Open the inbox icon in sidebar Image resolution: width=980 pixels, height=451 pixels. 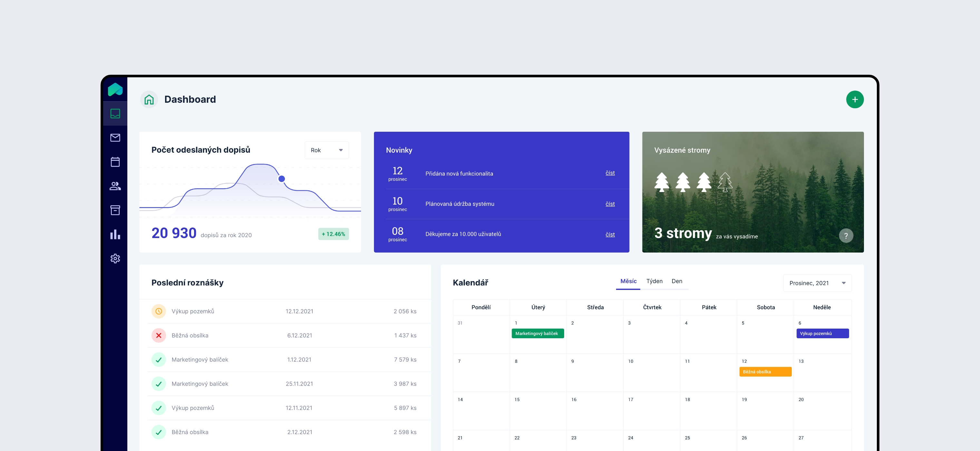click(115, 113)
